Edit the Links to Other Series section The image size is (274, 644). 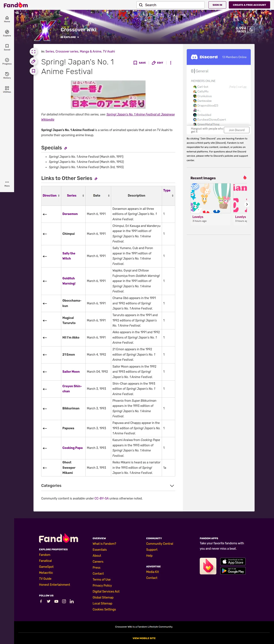96,179
